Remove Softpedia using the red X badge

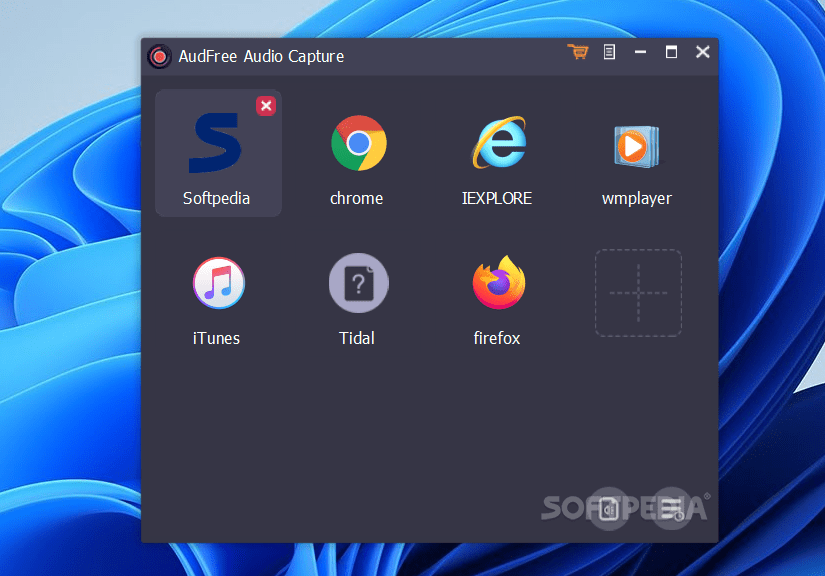tap(266, 105)
